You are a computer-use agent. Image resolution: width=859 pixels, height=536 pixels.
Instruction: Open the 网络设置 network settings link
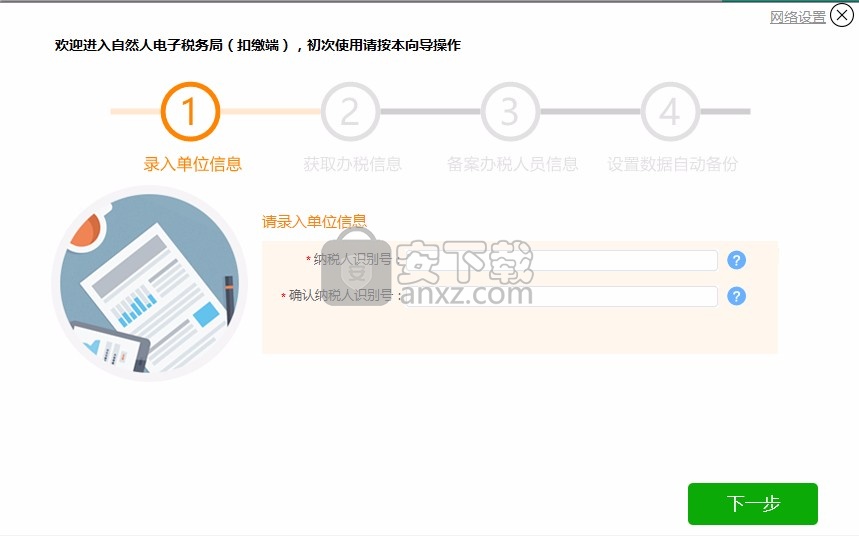click(797, 17)
